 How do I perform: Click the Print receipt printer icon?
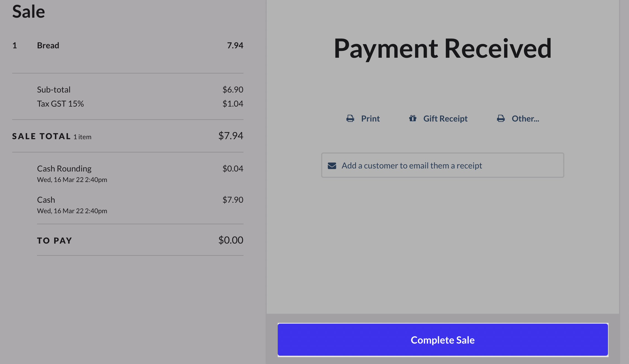(350, 118)
